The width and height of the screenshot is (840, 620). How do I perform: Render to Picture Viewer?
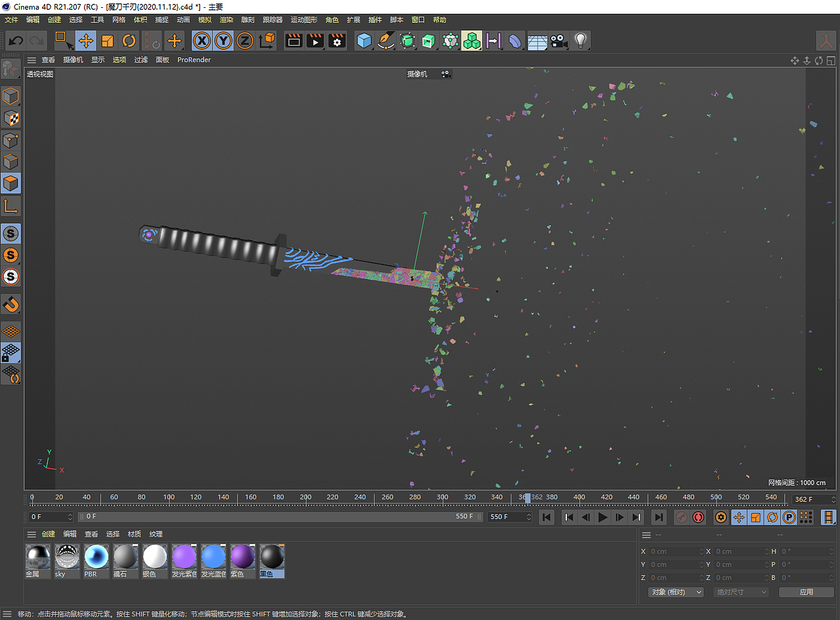click(316, 41)
